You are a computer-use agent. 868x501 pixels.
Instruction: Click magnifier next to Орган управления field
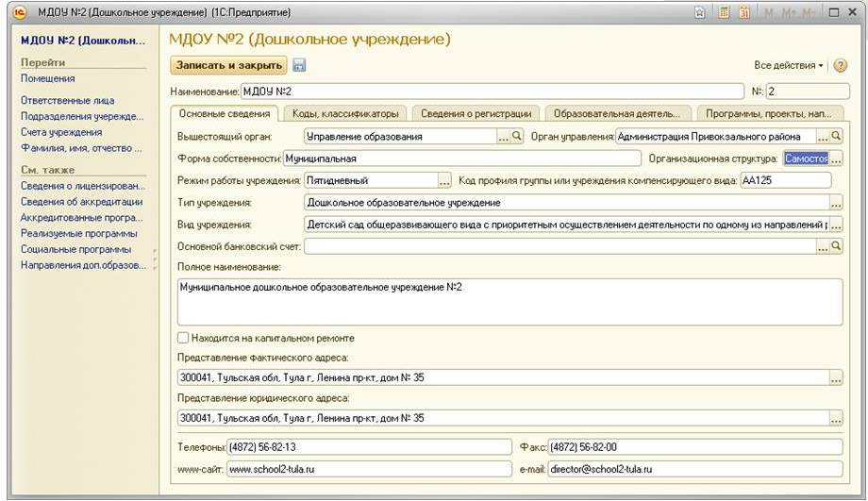pos(836,137)
